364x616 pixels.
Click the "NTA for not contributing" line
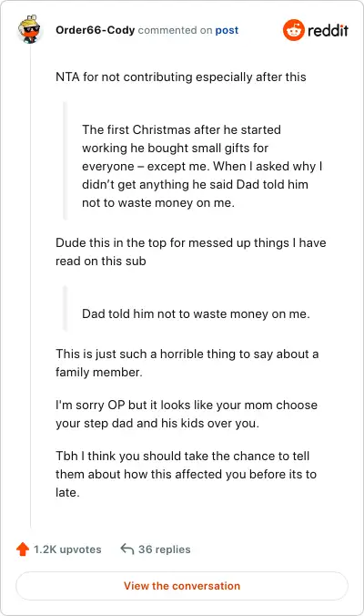tap(181, 77)
